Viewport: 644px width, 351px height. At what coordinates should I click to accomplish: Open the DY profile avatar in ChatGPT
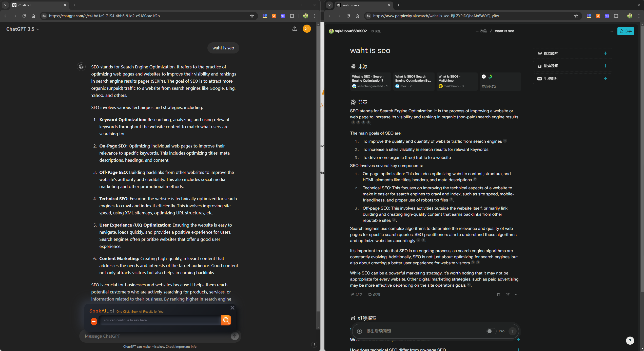tap(307, 29)
